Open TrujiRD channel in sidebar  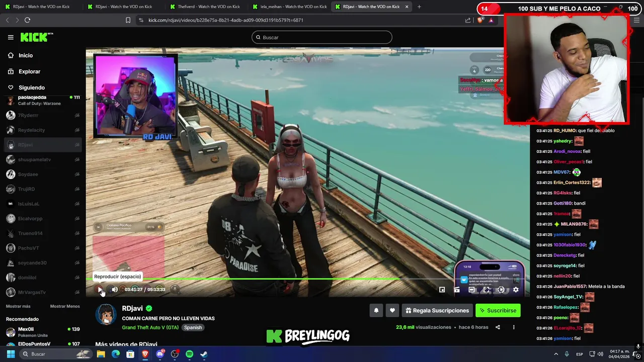click(x=43, y=189)
